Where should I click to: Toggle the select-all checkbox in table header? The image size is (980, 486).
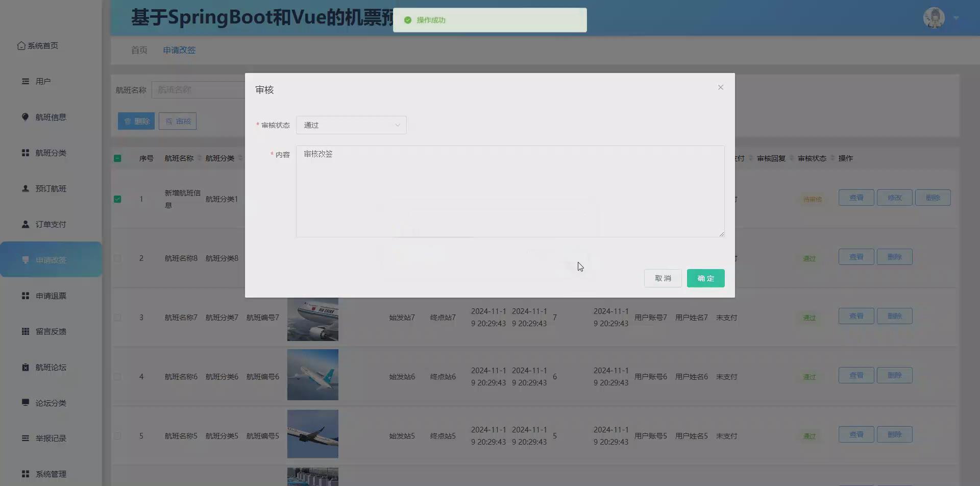(117, 158)
